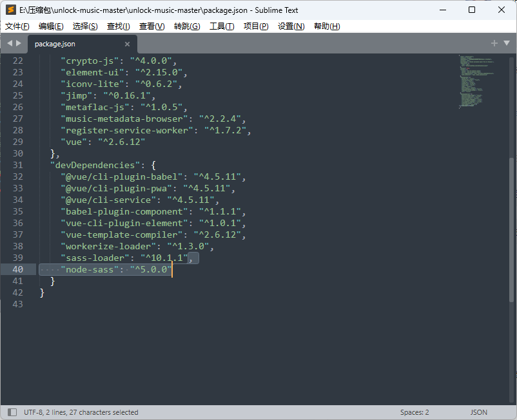Go to previous tab with left arrow
The image size is (517, 420).
pos(10,43)
